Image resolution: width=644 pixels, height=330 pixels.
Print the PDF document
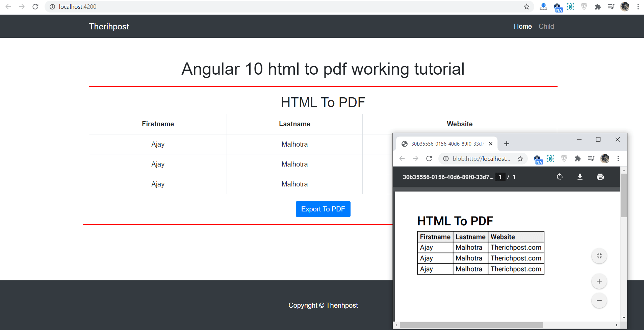tap(600, 177)
